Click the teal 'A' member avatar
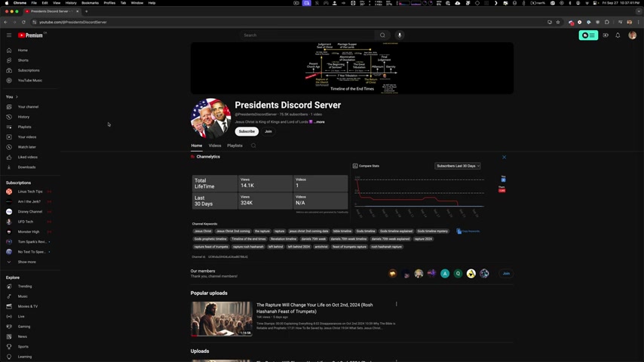Image resolution: width=644 pixels, height=362 pixels. pos(445,274)
